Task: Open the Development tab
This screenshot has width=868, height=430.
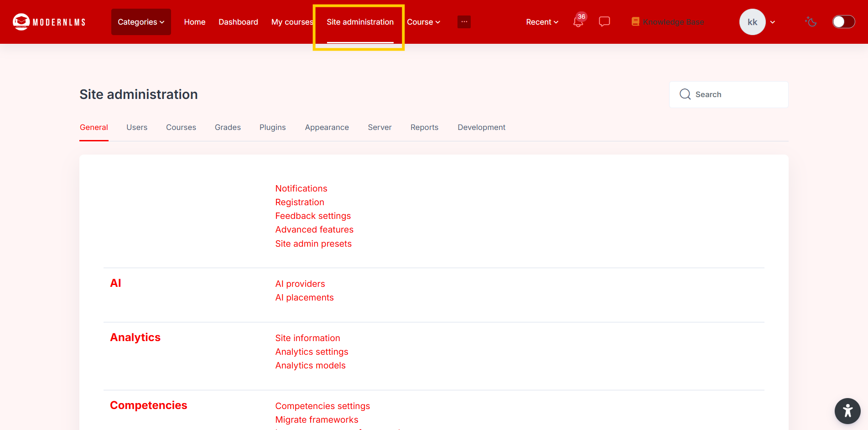Action: [482, 127]
